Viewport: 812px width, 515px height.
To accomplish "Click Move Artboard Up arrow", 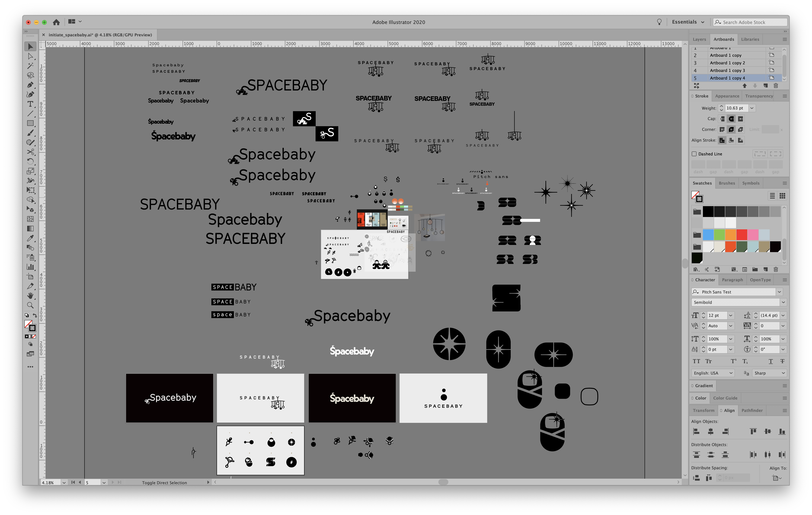I will 744,86.
